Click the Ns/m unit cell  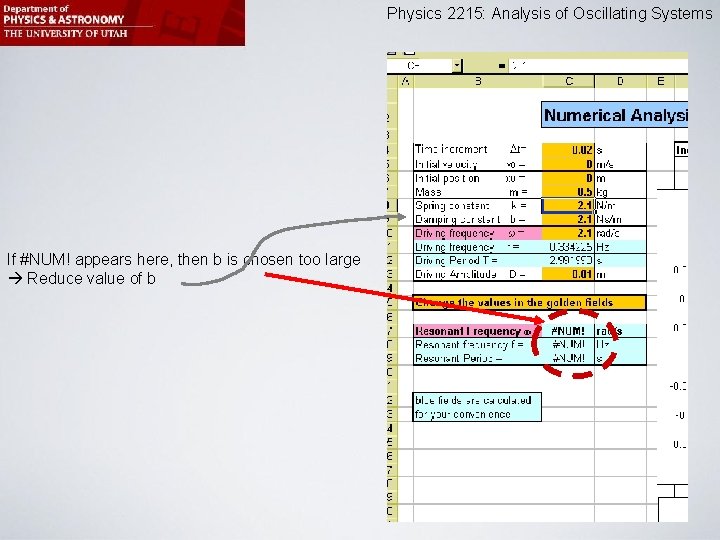620,219
